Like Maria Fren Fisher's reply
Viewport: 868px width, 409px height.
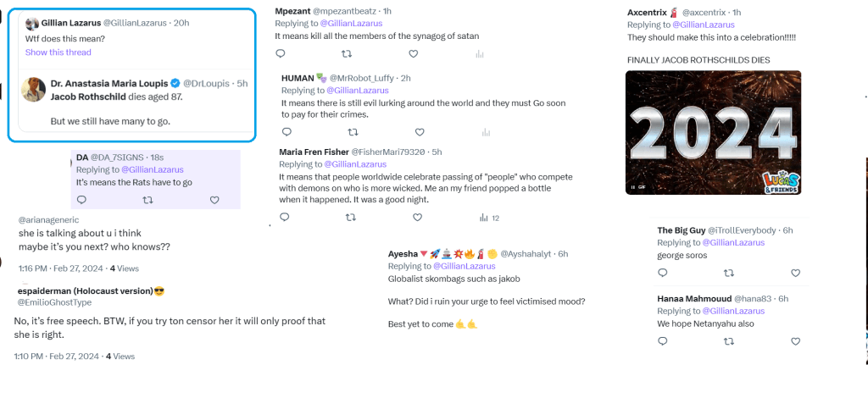[418, 218]
